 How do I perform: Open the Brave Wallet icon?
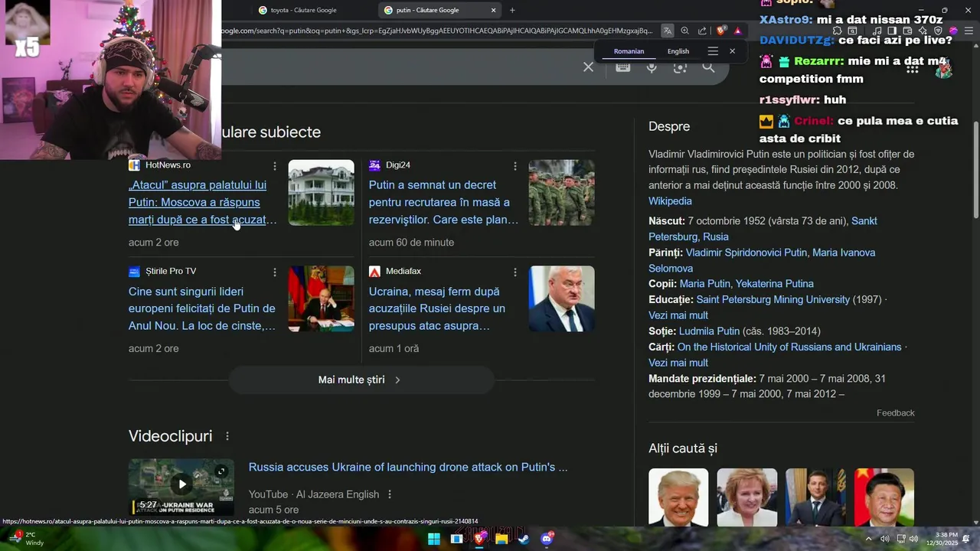click(x=907, y=31)
